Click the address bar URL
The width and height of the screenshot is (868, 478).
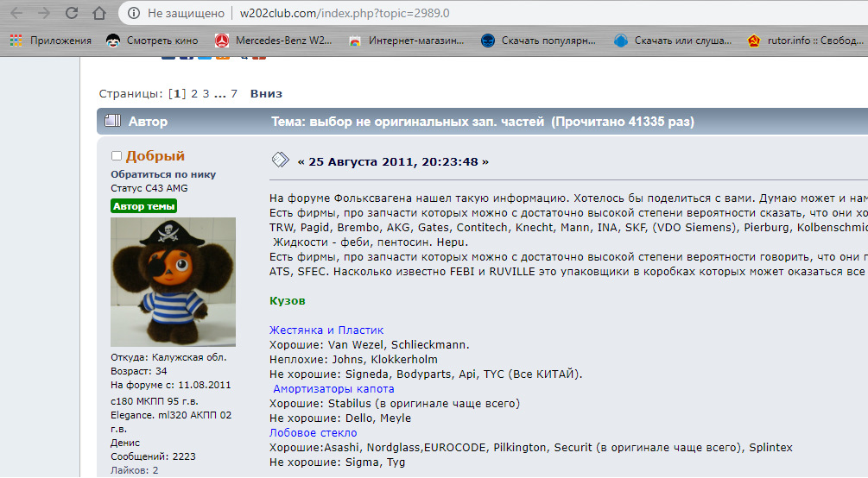(345, 13)
